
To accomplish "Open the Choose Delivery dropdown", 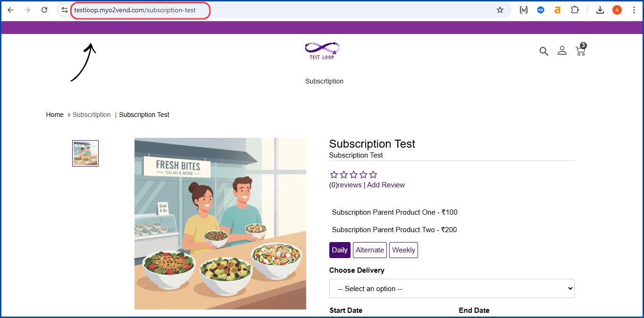I will coord(452,288).
